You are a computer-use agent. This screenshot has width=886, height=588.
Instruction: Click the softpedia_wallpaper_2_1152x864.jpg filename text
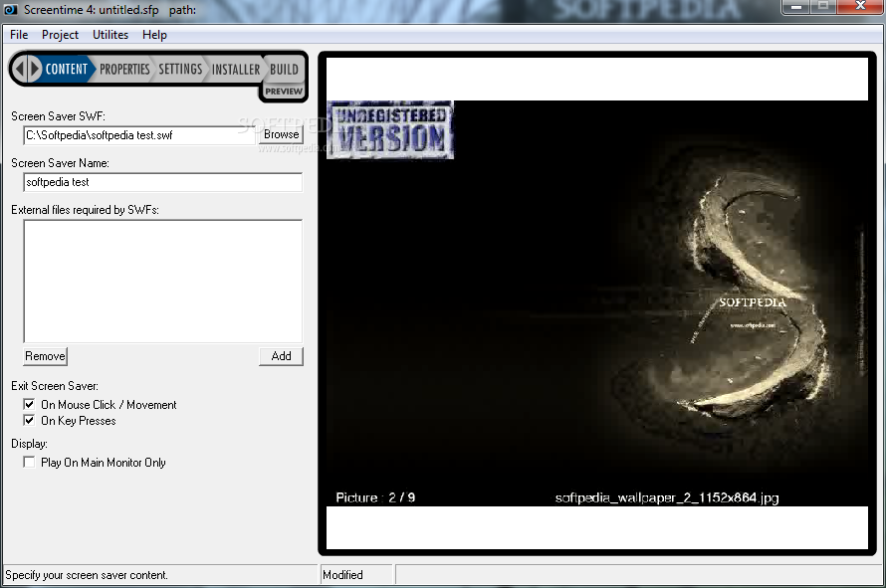point(667,497)
